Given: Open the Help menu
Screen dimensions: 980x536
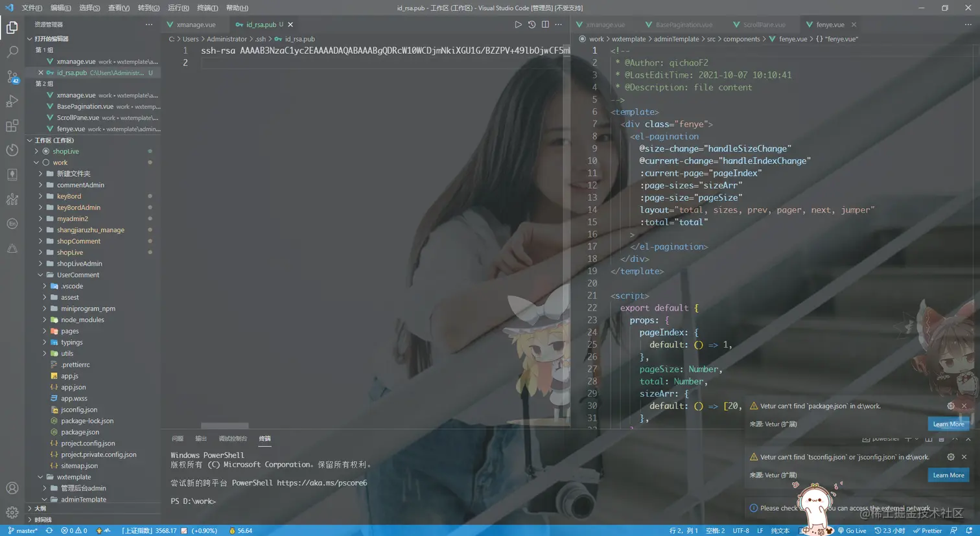Looking at the screenshot, I should click(x=237, y=8).
